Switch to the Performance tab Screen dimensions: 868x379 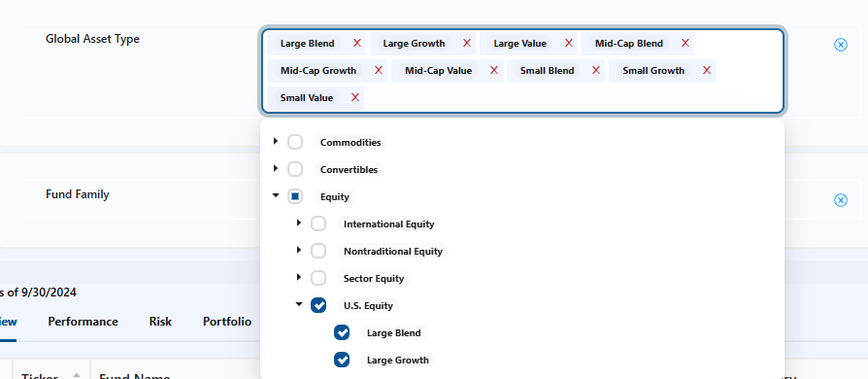tap(83, 322)
